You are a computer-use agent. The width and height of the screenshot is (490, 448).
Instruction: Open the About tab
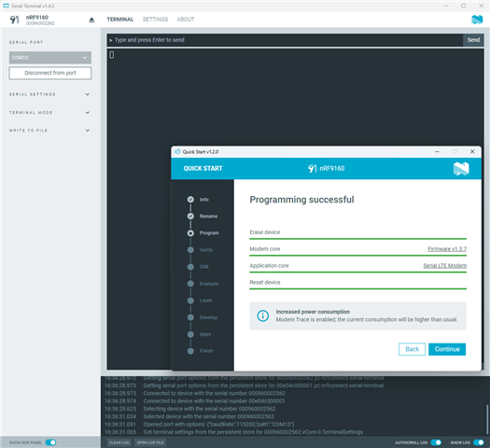(186, 20)
